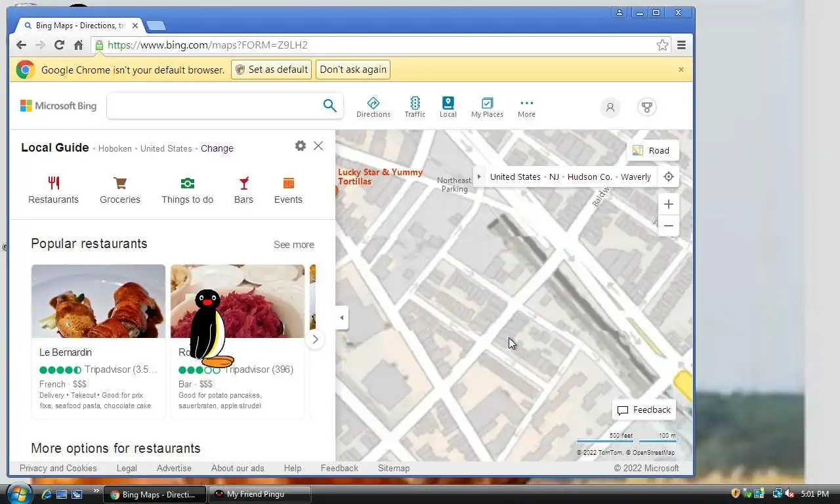Open About our ads link

pos(238,468)
